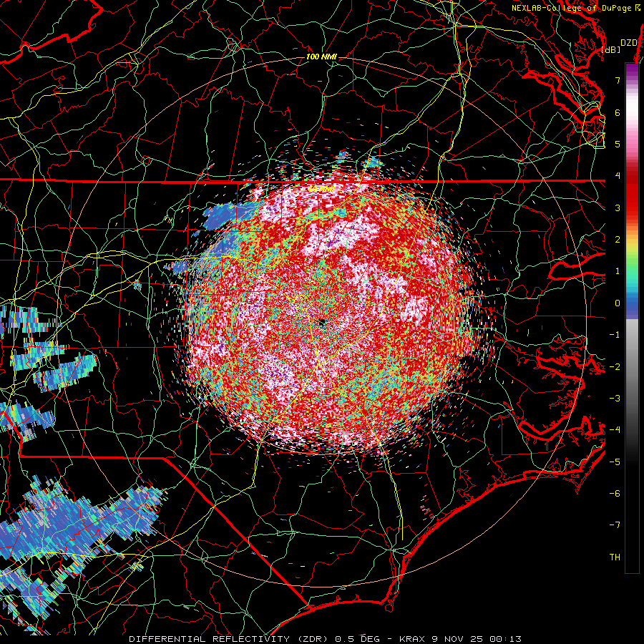
Task: Click the -2 dB scale label
Action: point(615,367)
